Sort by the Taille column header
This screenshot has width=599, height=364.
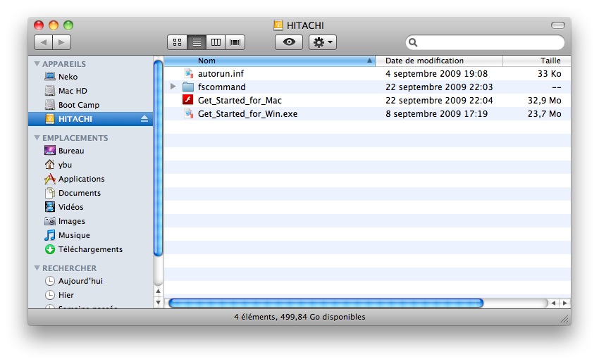click(537, 61)
